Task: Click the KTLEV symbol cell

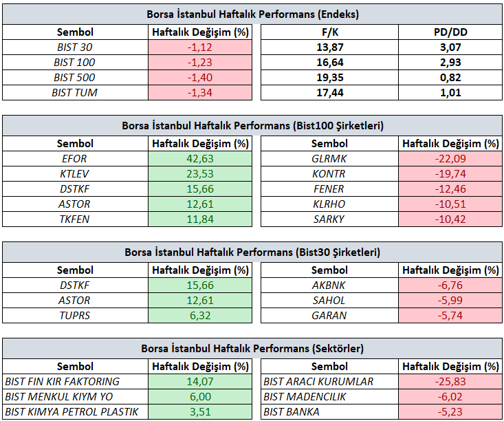Action: click(75, 174)
